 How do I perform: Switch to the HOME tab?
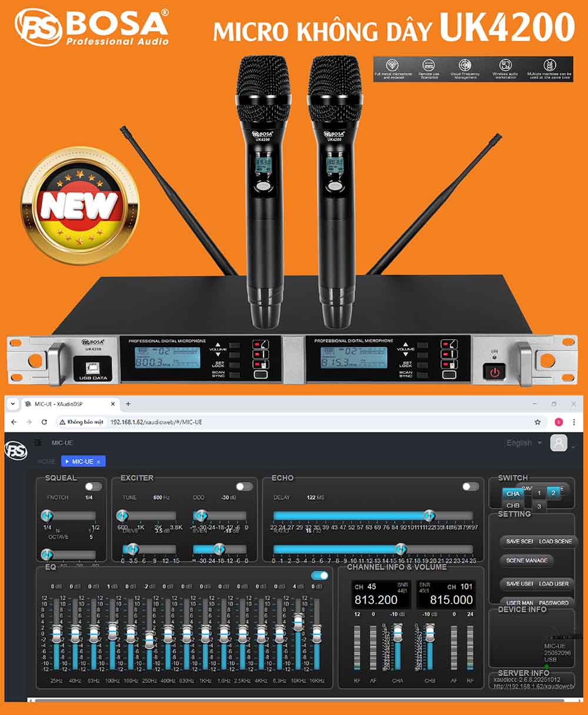[46, 462]
